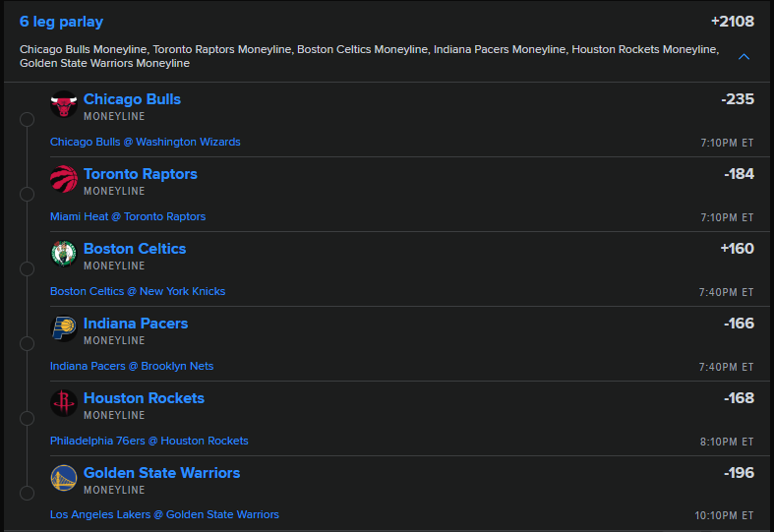The width and height of the screenshot is (774, 532).
Task: Click the Indiana Pacers leg status circle
Action: pos(27,343)
